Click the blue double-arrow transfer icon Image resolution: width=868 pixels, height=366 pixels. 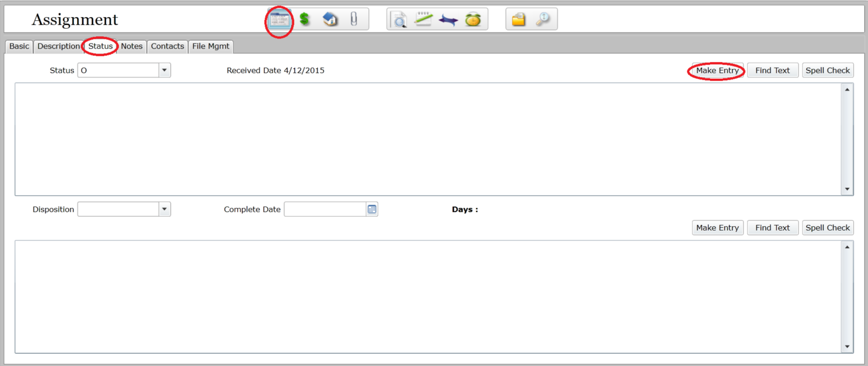point(448,20)
